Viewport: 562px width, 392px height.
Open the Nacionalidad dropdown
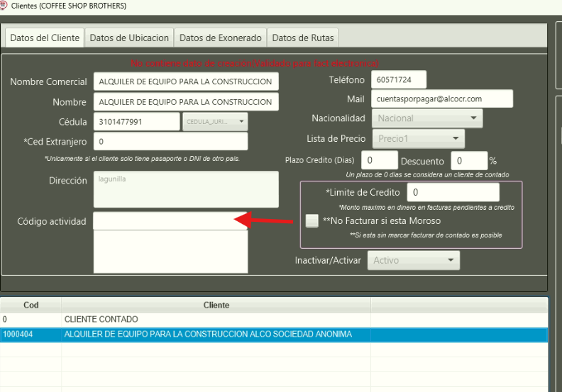click(427, 118)
